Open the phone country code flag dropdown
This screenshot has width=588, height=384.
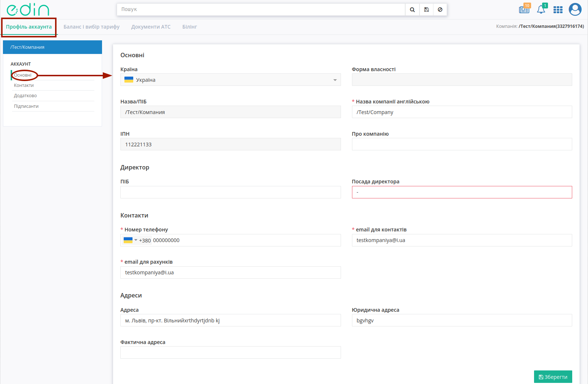click(130, 240)
